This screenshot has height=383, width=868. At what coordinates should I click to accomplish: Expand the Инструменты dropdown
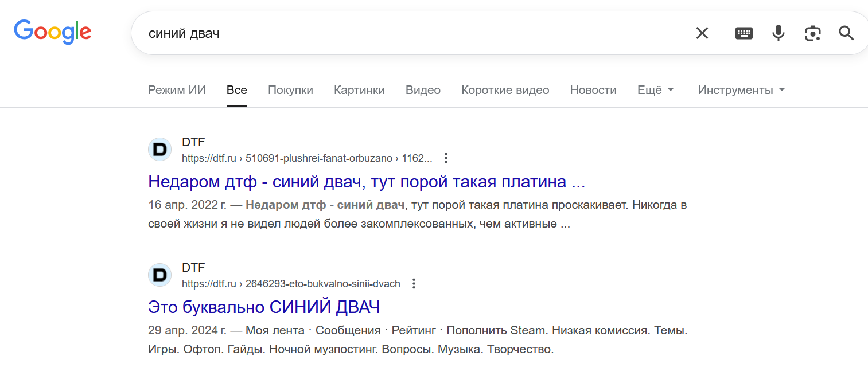pos(741,90)
